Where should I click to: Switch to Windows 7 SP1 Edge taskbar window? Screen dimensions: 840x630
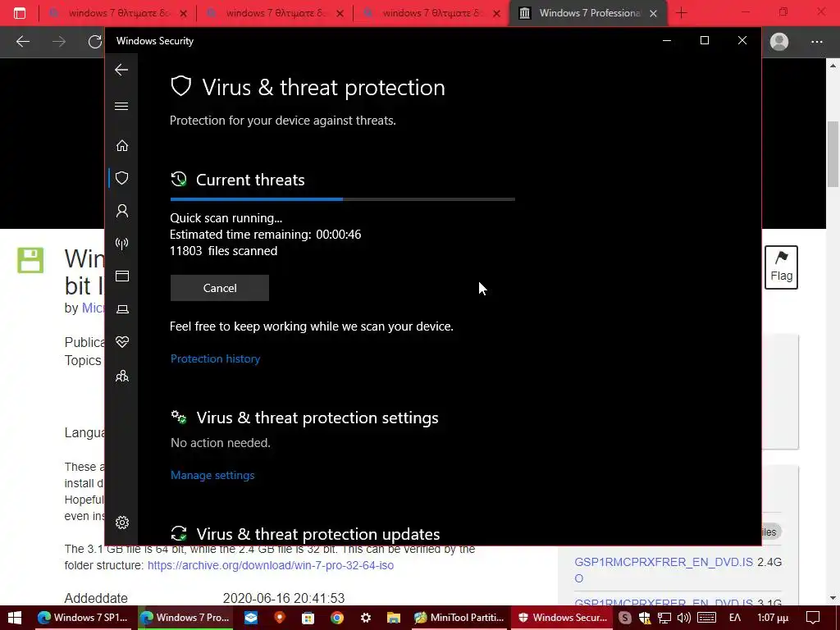(83, 618)
